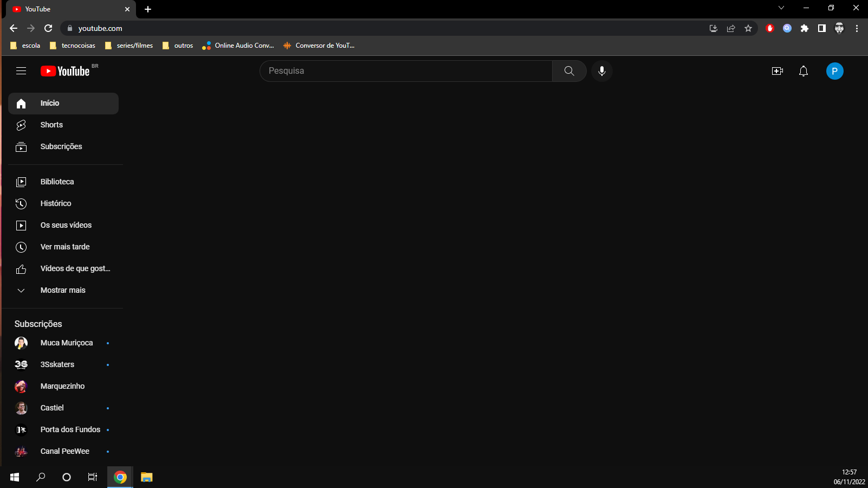Bookmark this page with the star
Image resolution: width=868 pixels, height=488 pixels.
[x=748, y=28]
